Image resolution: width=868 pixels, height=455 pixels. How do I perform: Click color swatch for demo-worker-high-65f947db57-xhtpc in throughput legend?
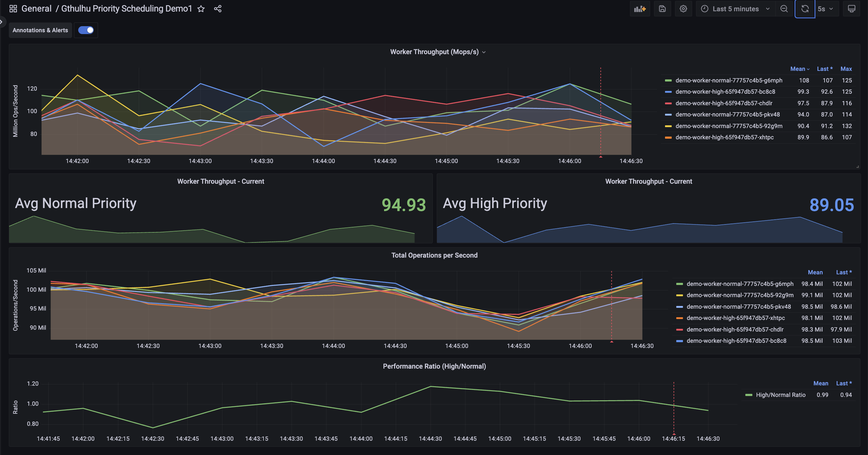(x=668, y=137)
